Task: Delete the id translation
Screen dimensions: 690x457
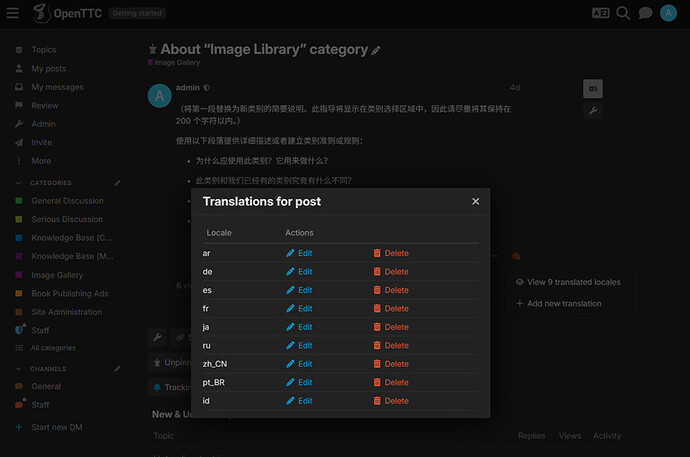Action: [x=391, y=401]
